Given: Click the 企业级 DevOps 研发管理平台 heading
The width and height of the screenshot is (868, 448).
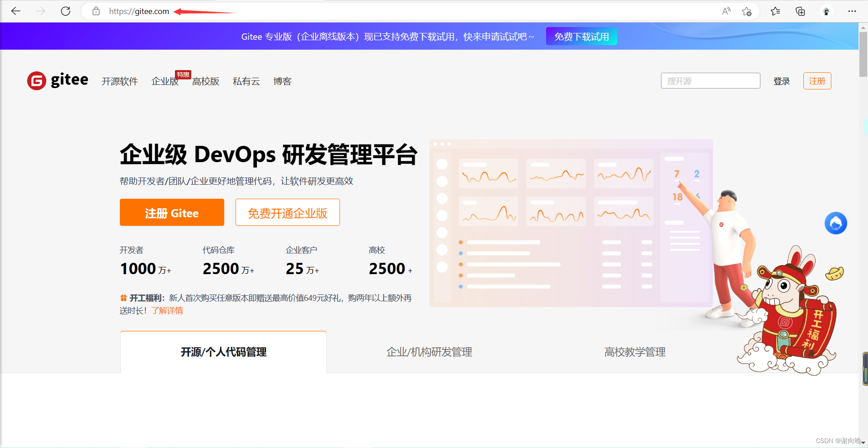Looking at the screenshot, I should click(x=269, y=154).
